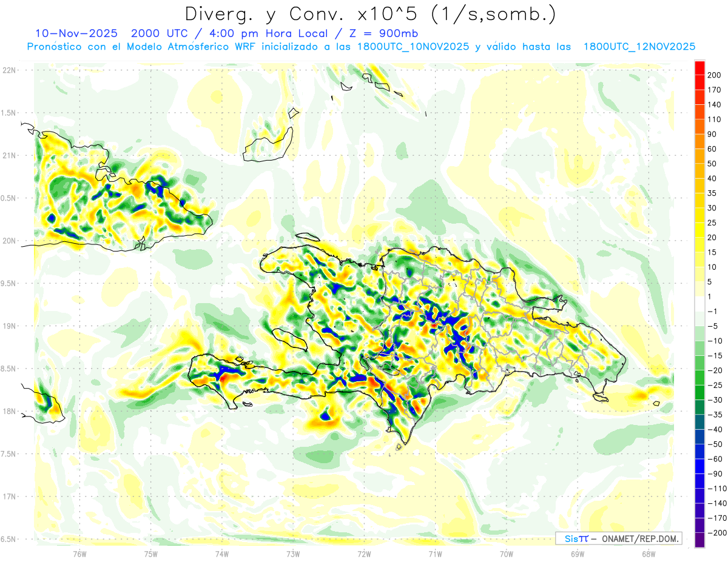The width and height of the screenshot is (728, 562).
Task: Click the '1.5N' latitude axis label
Action: pyautogui.click(x=8, y=113)
